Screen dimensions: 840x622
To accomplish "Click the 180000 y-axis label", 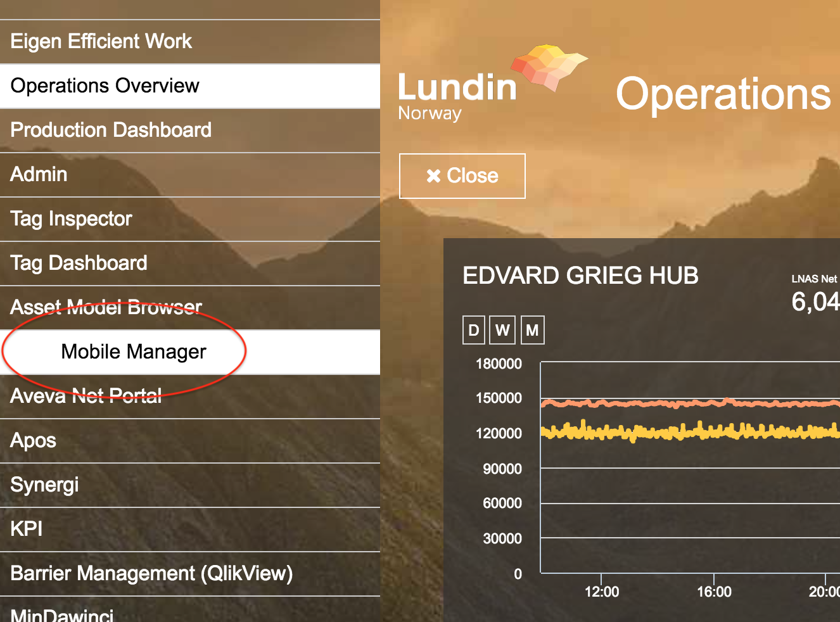I will [x=499, y=364].
